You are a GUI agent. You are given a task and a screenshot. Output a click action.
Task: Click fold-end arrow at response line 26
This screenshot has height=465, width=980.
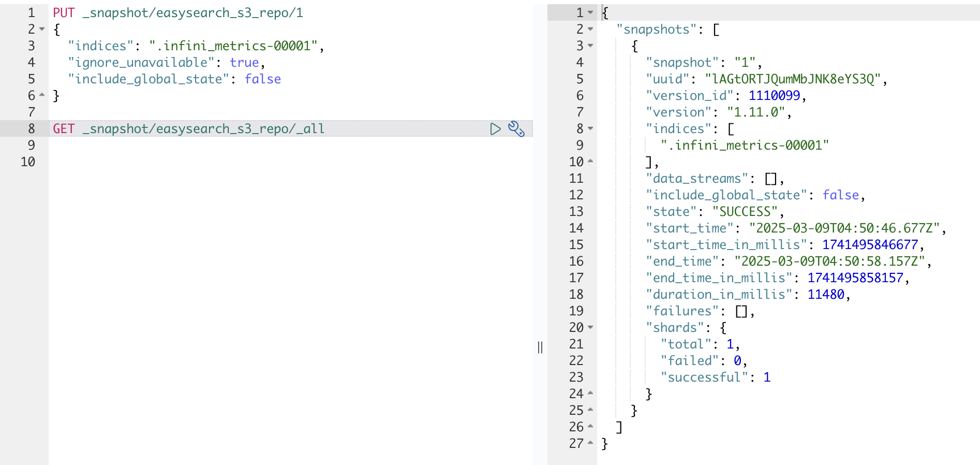coord(590,427)
